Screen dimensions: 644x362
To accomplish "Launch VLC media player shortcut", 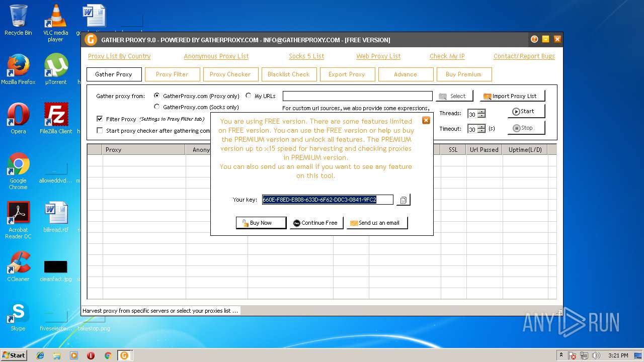I will pyautogui.click(x=55, y=23).
